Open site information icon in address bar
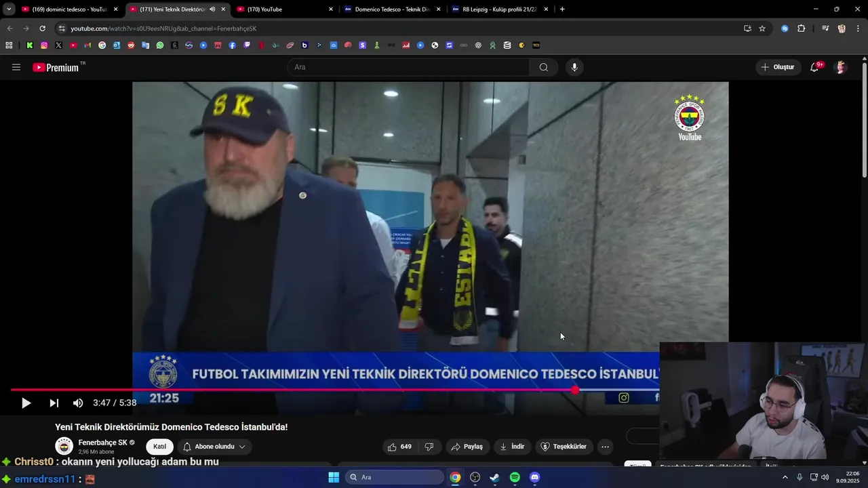Image resolution: width=868 pixels, height=488 pixels. 62,28
